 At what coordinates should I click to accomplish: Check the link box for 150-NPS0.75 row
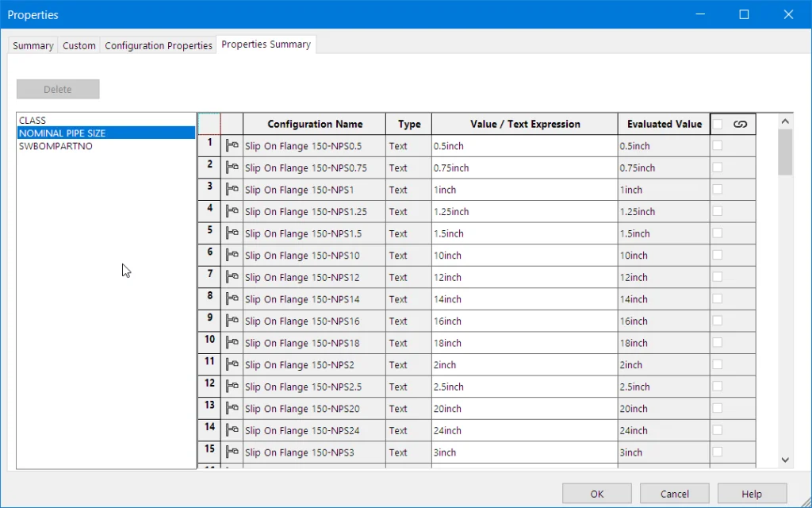[x=718, y=167]
